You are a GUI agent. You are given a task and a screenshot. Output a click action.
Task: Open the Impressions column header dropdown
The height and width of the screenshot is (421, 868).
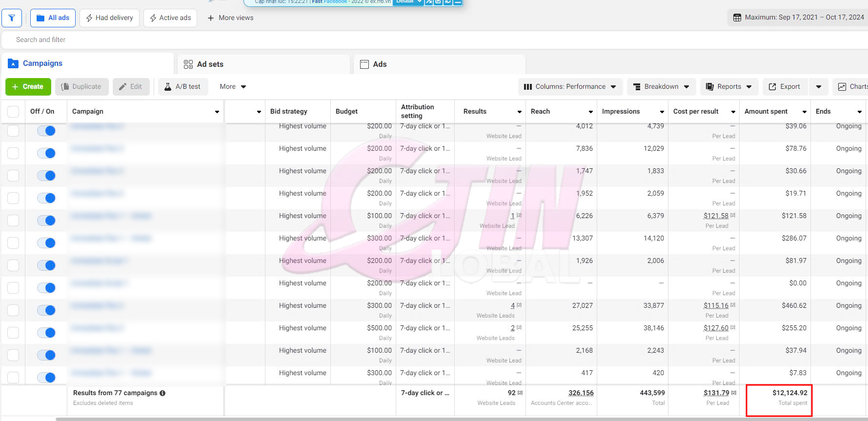pos(662,112)
